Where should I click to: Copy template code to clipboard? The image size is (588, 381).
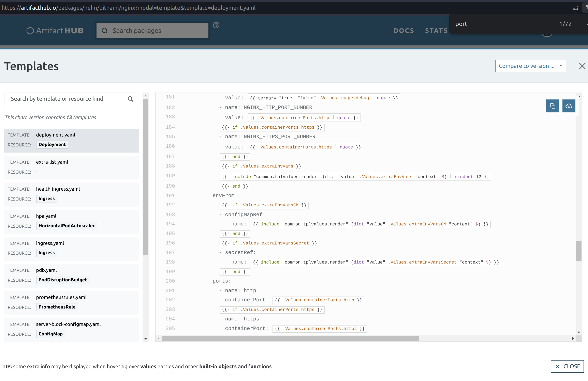click(x=553, y=106)
